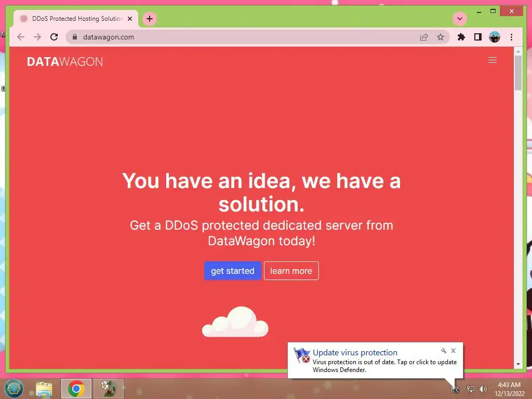Open Action Center flag in system tray
Image resolution: width=532 pixels, height=399 pixels.
455,389
